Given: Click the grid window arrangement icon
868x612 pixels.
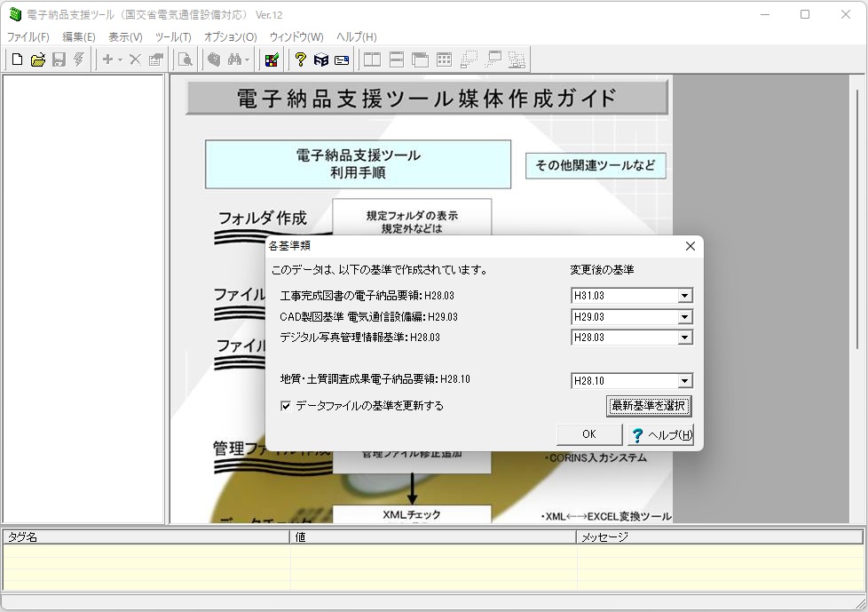Looking at the screenshot, I should click(444, 60).
